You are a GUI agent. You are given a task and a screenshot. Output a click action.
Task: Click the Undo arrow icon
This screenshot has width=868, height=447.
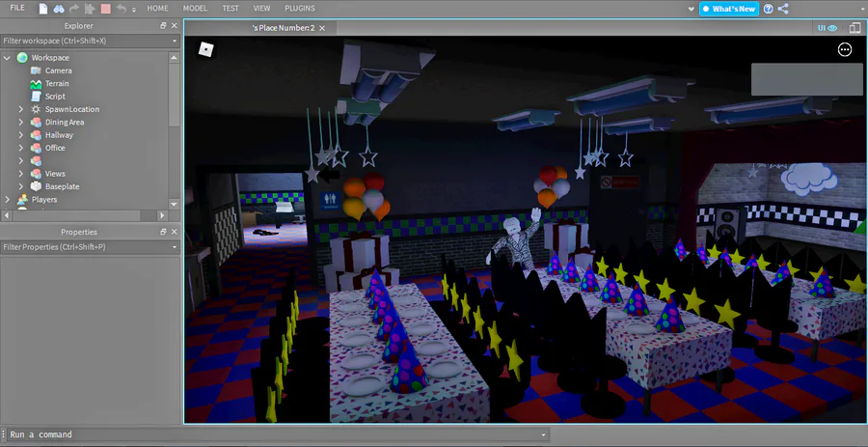[121, 9]
